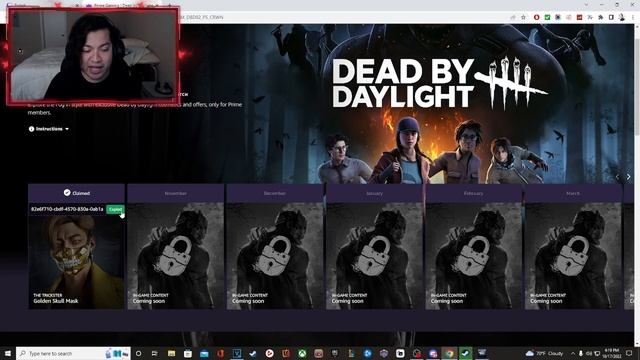Open the Xbox app from the taskbar

302,353
